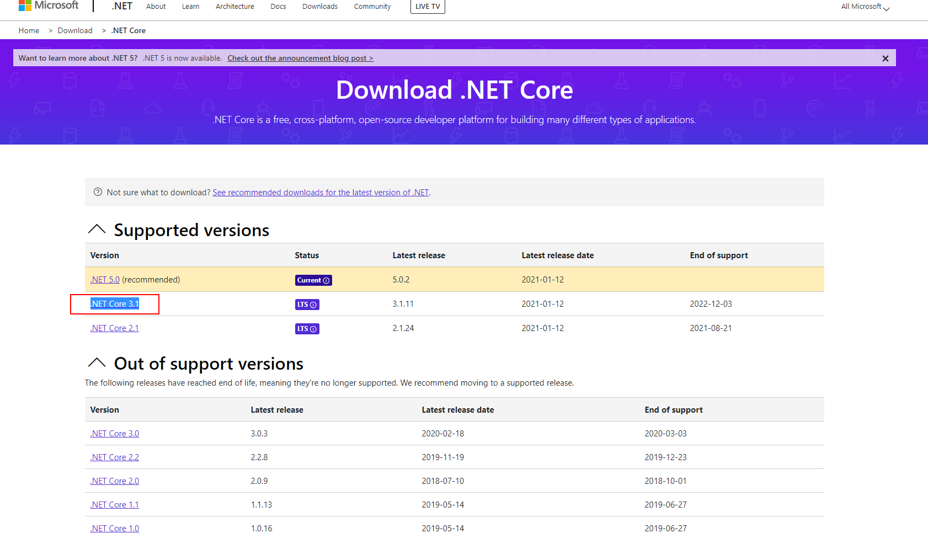
Task: Click the Home breadcrumb link
Action: pyautogui.click(x=29, y=30)
